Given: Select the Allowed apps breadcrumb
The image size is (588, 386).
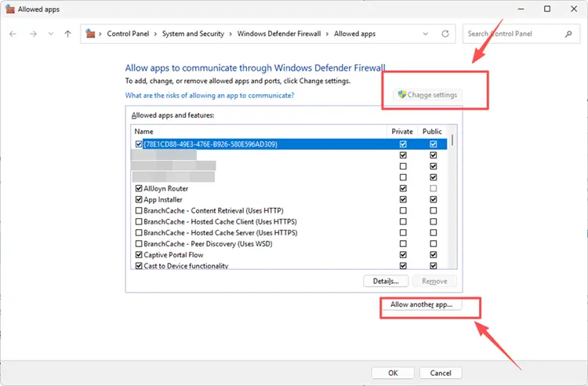Looking at the screenshot, I should (354, 34).
